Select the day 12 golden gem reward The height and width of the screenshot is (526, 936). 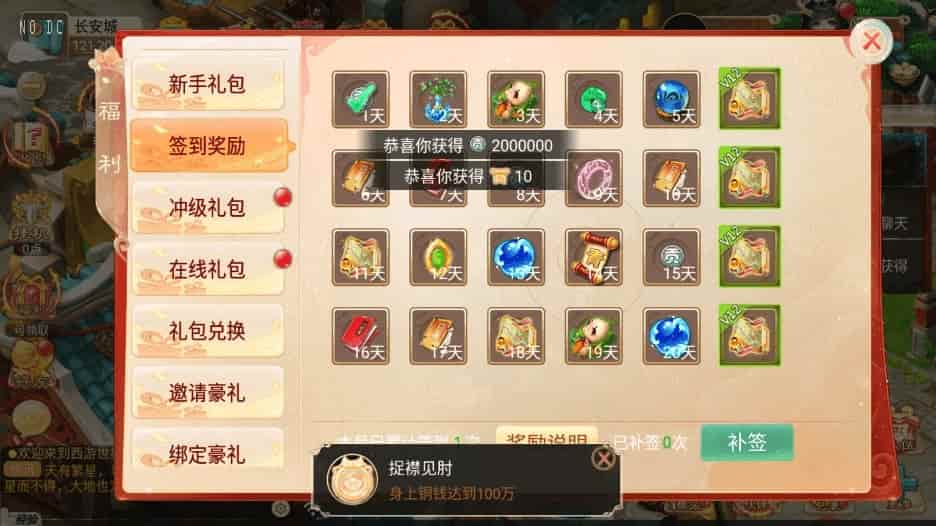438,257
